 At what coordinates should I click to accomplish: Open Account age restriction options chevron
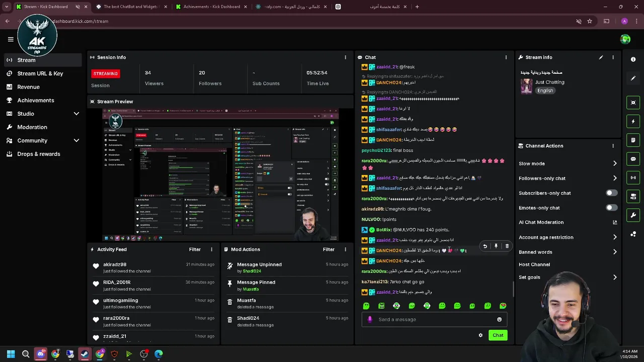(x=615, y=237)
